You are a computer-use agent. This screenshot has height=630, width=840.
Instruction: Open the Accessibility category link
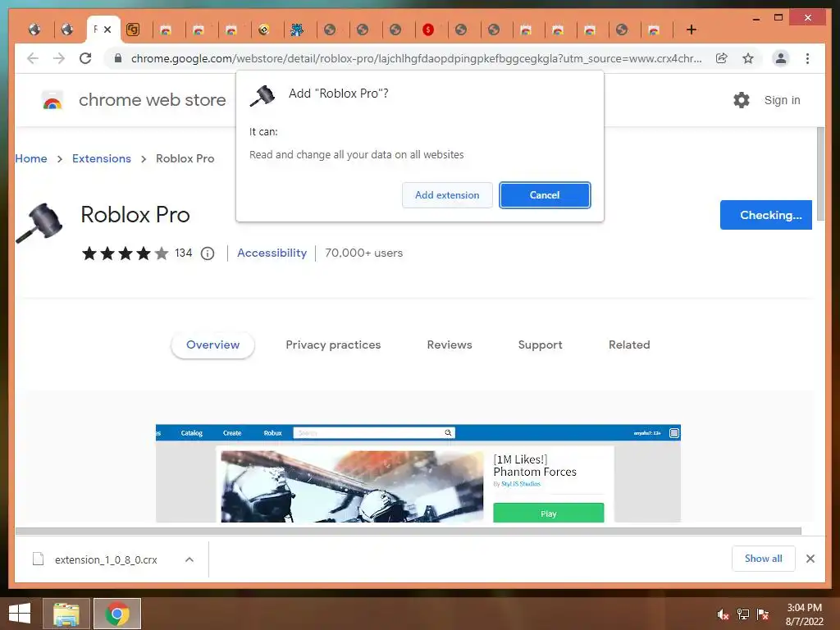(x=272, y=253)
